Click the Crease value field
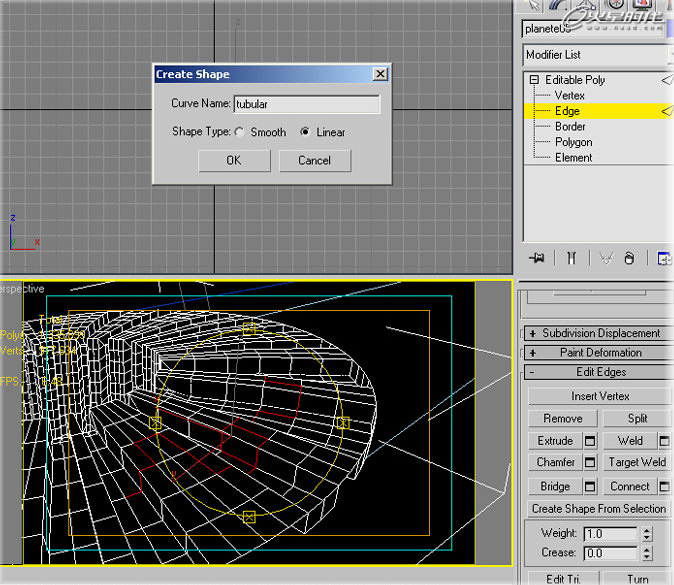The width and height of the screenshot is (674, 585). [x=610, y=553]
